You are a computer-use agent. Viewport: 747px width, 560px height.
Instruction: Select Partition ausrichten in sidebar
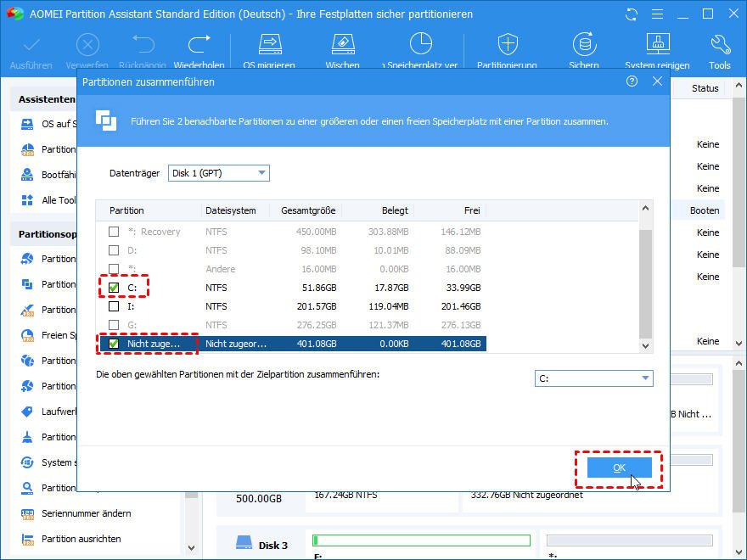(81, 539)
